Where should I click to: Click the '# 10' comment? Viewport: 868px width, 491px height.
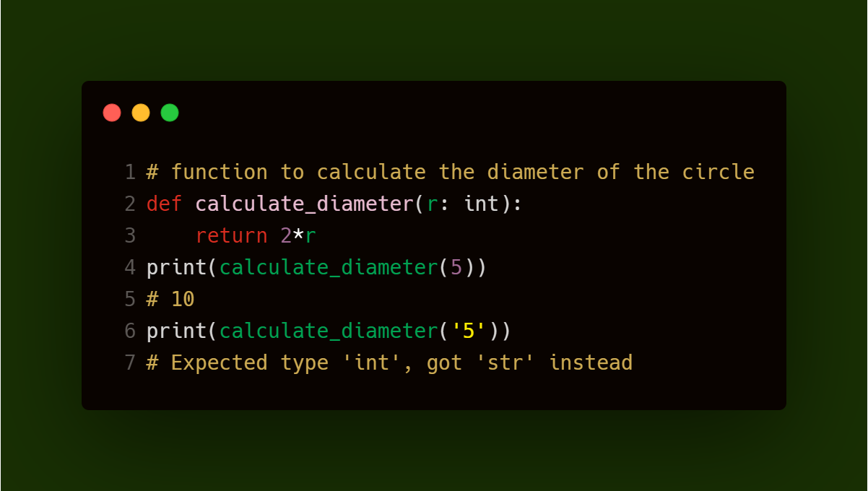click(170, 299)
